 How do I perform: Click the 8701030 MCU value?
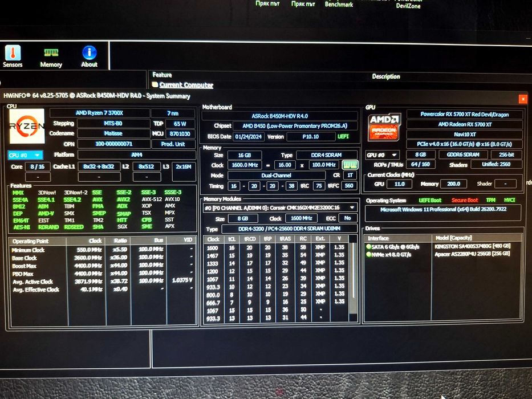pos(180,134)
